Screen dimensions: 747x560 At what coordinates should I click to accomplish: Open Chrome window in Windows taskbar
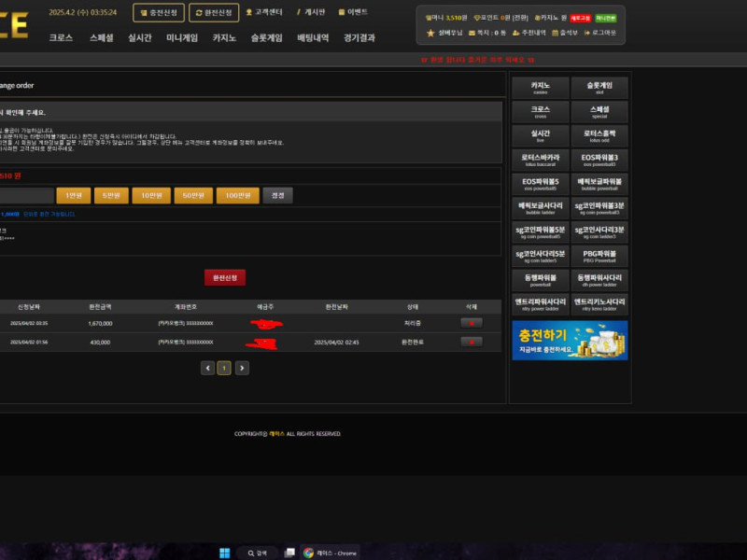coord(330,553)
